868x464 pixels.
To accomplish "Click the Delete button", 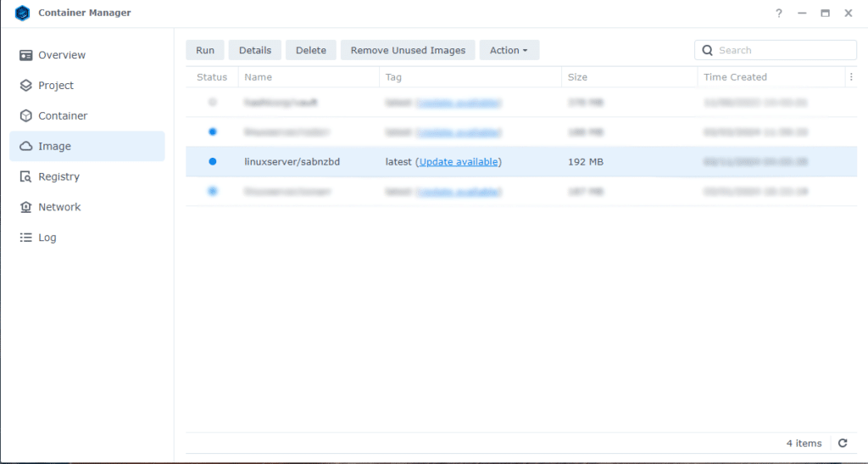I will [x=310, y=50].
